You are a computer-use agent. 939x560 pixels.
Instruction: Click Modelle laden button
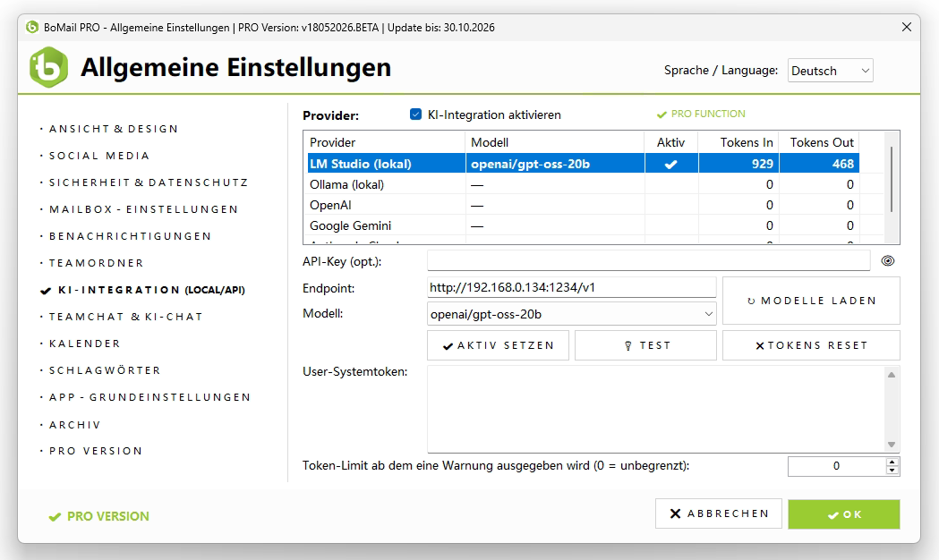click(811, 301)
